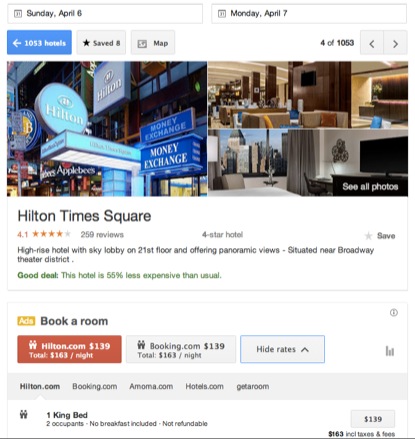415x439 pixels.
Task: Open Monday, April 7 check-out date field
Action: point(309,14)
